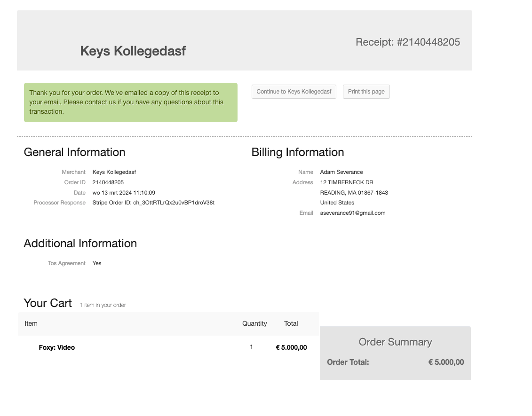Click the Foxy: Video row total € 5.000,00
Viewport: 532px width, 416px height.
(292, 347)
